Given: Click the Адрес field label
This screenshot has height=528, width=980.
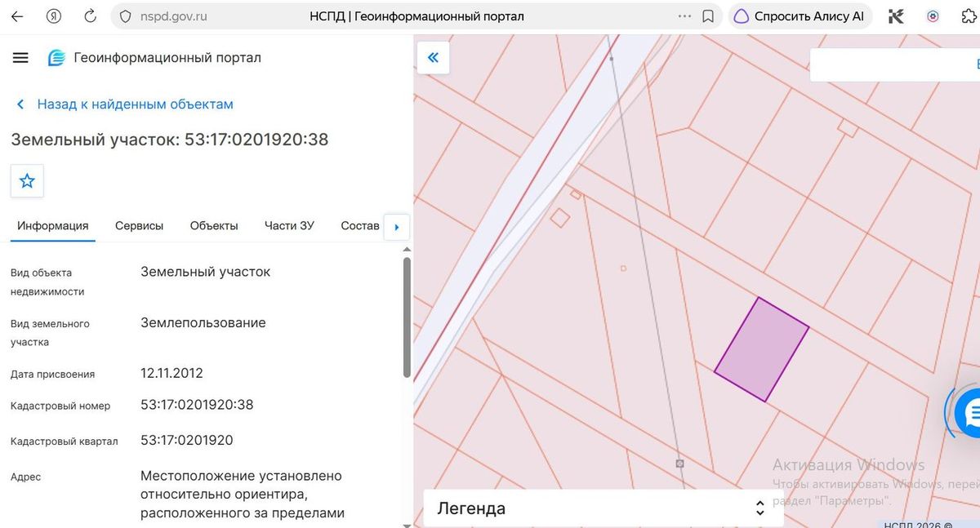Looking at the screenshot, I should 25,477.
